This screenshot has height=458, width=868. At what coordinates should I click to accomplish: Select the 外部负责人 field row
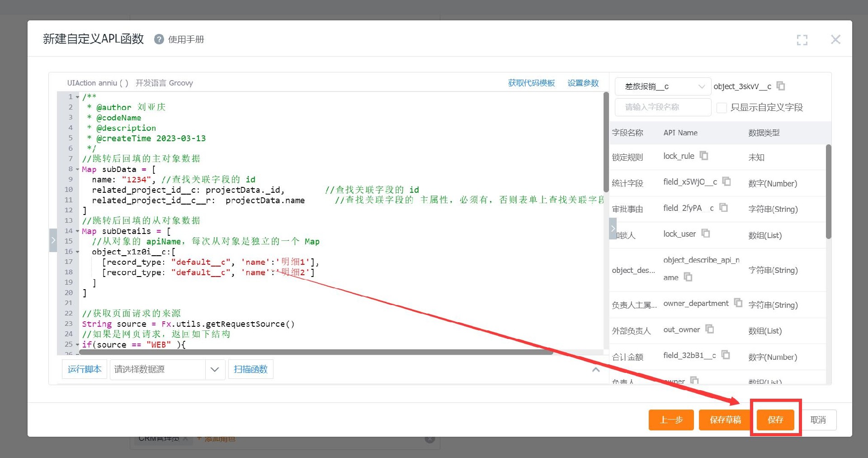[x=717, y=331]
